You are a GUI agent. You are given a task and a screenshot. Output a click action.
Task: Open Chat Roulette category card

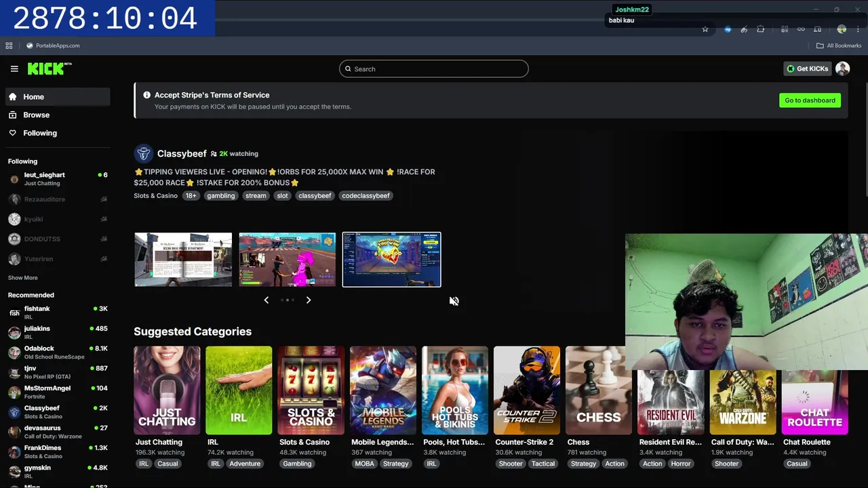tap(815, 403)
